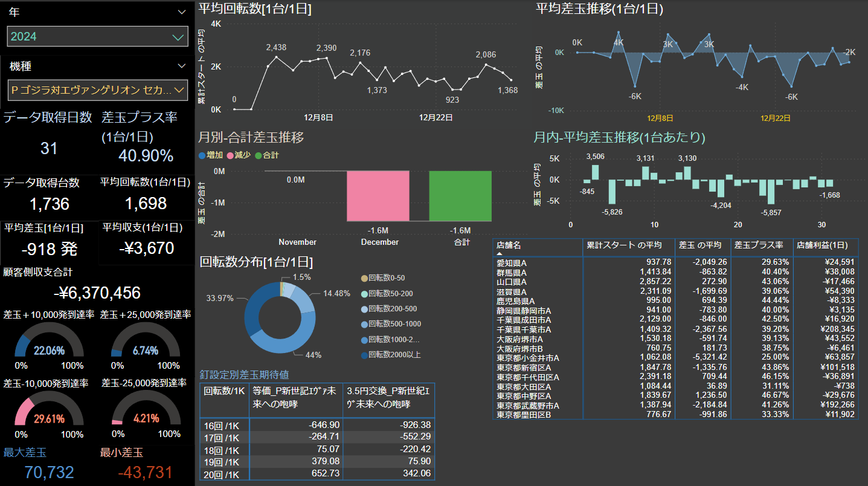The image size is (868, 486).
Task: Click the blue 増加 legend marker
Action: pyautogui.click(x=202, y=155)
